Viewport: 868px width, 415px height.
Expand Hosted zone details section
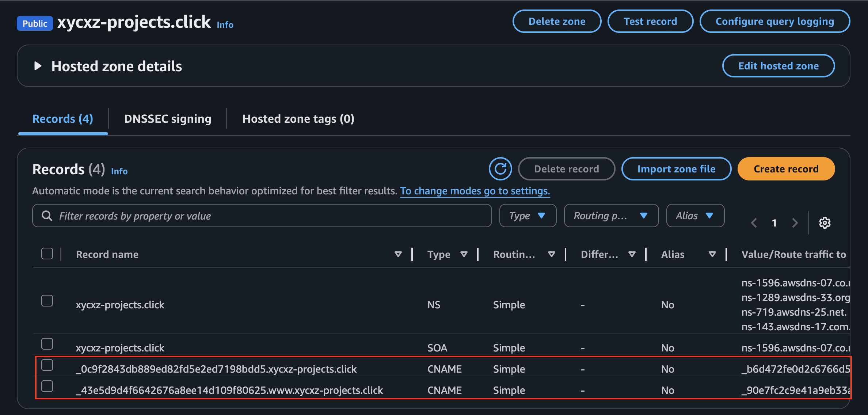pyautogui.click(x=38, y=66)
